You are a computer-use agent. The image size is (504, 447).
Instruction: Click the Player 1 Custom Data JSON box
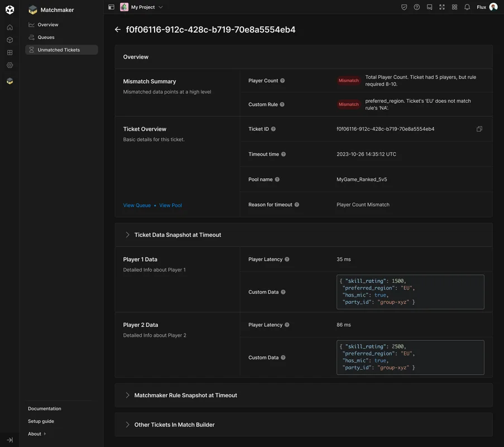coord(410,292)
